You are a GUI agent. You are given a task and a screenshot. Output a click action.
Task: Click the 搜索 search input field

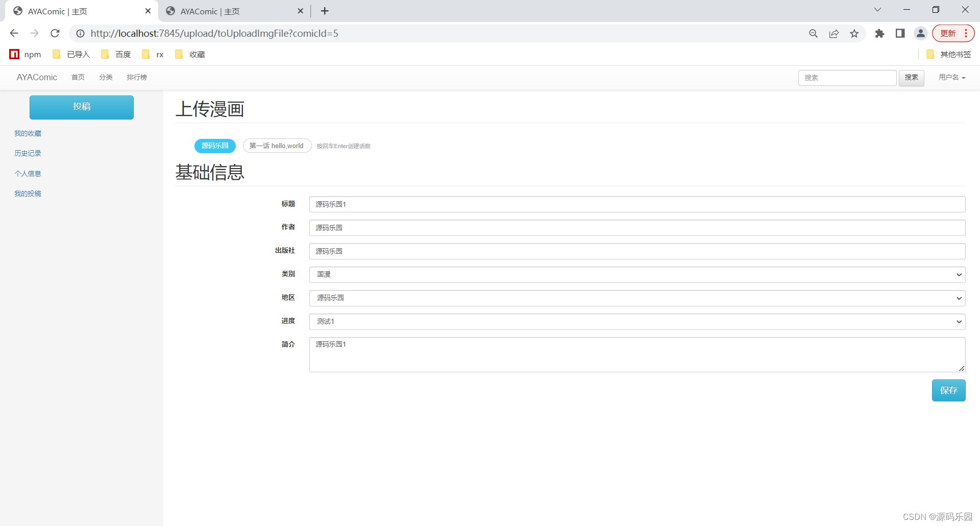(x=847, y=78)
